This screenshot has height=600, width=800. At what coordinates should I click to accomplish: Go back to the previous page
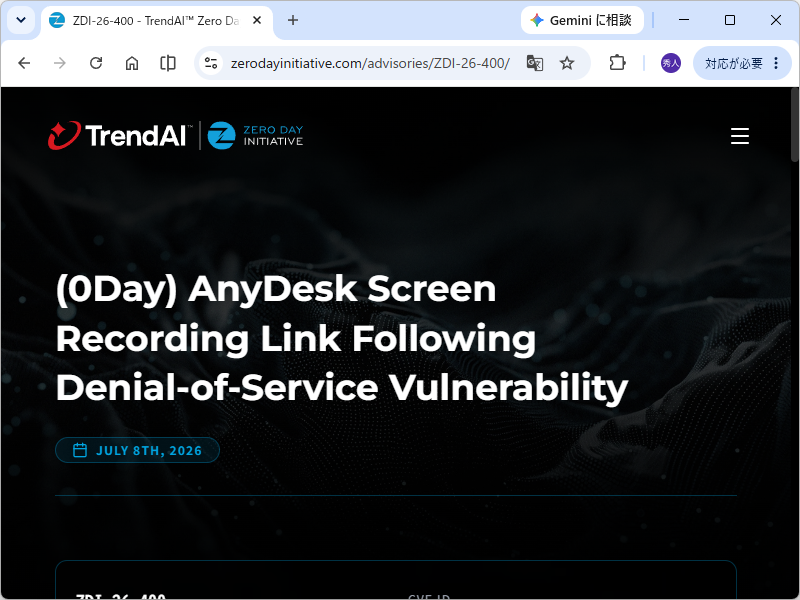(x=24, y=63)
